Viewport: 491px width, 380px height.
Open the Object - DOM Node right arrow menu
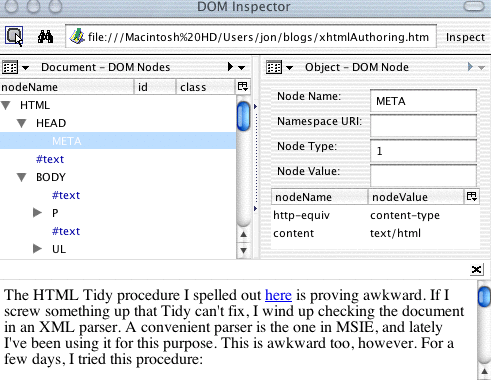[x=470, y=67]
